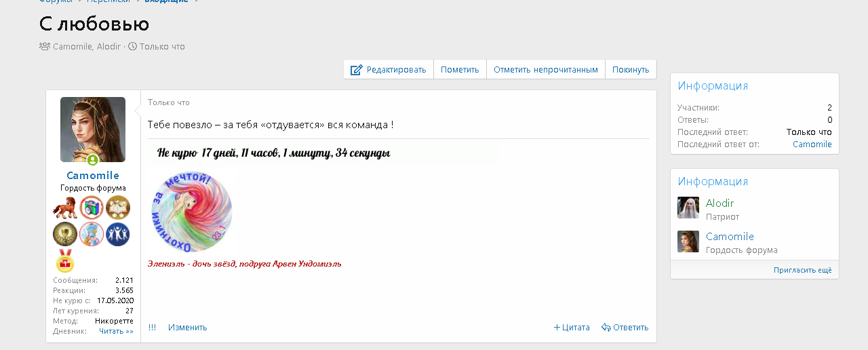Click the red horse badge under Camomile
The image size is (868, 350).
pos(65,208)
